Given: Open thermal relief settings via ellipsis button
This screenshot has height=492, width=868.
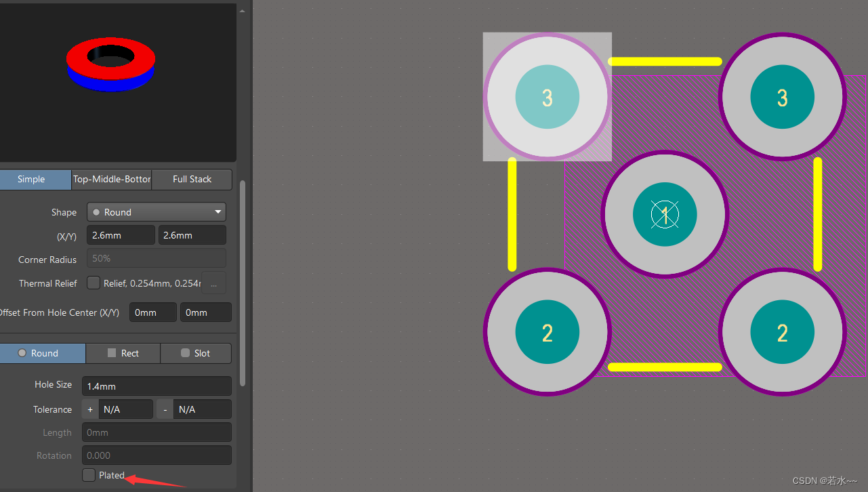Looking at the screenshot, I should tap(213, 283).
